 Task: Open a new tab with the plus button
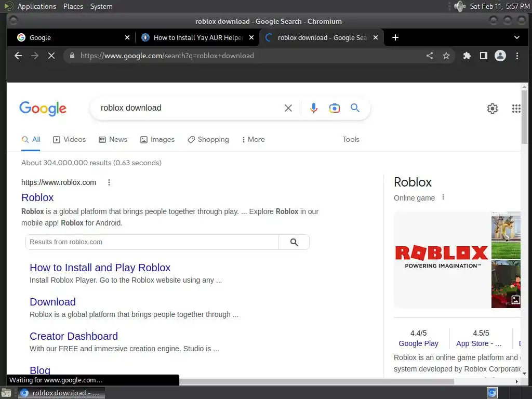pos(395,37)
